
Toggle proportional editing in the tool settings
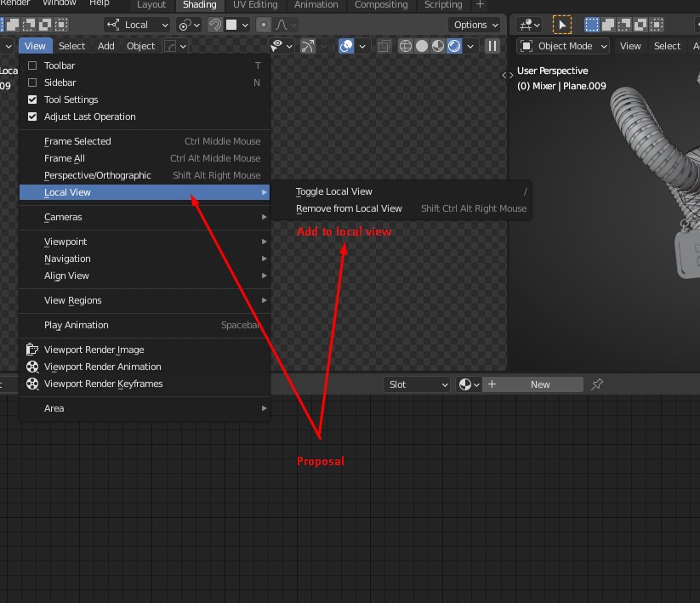(x=264, y=25)
